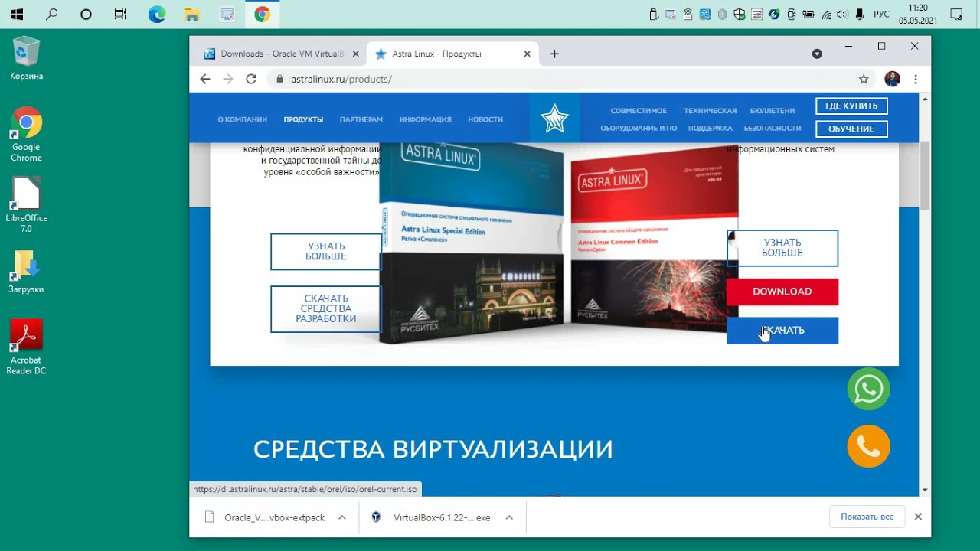Expand options for VirtualBox-6.1.22 exe download
980x551 pixels.
tap(509, 517)
